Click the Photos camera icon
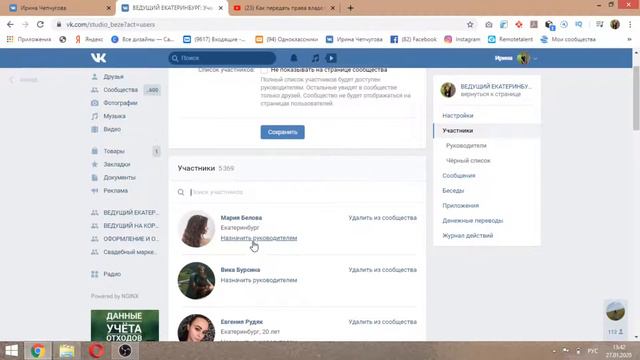Viewport: 640px width, 360px height. coord(95,103)
